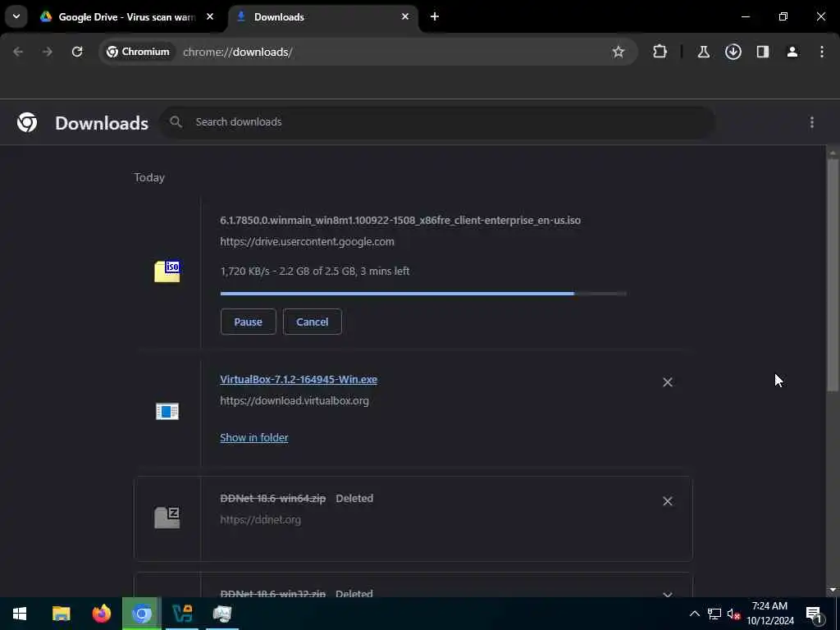Image resolution: width=840 pixels, height=630 pixels.
Task: Open VirtualBox-7.1.2-164945-Win.exe link
Action: (299, 379)
